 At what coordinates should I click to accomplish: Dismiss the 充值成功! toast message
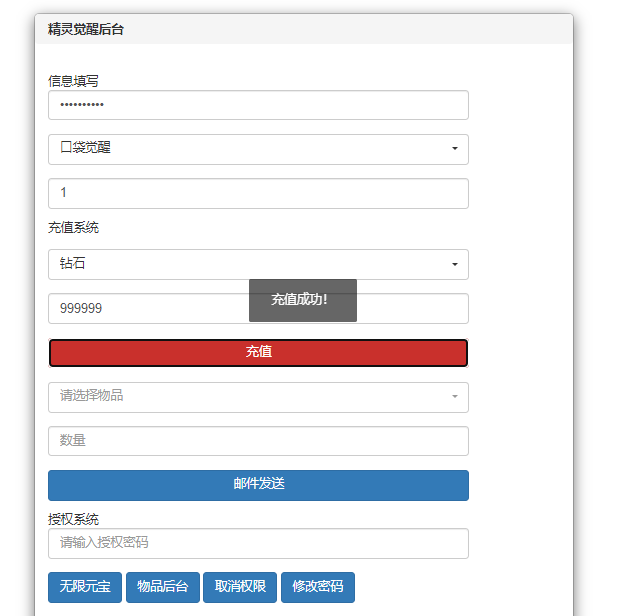click(302, 300)
